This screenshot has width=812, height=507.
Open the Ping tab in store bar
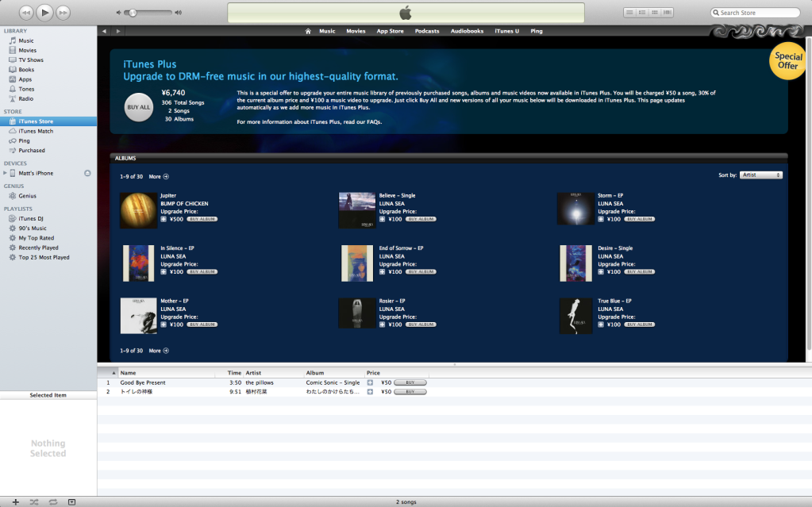[x=537, y=31]
